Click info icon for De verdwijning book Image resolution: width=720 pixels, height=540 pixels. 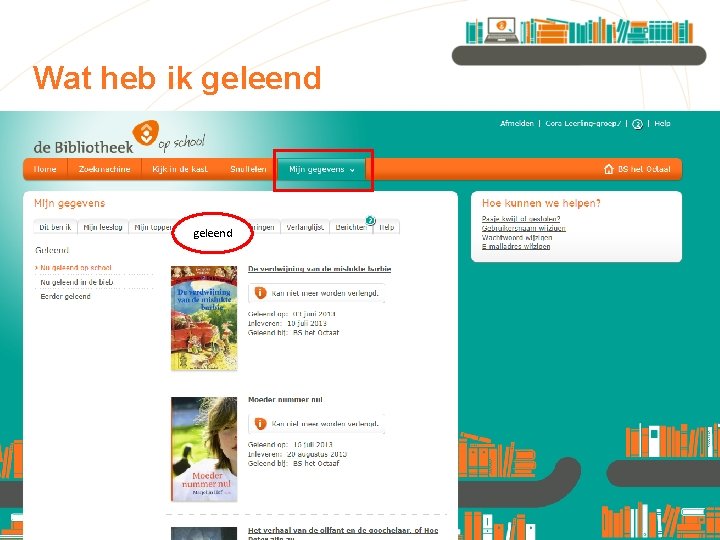pyautogui.click(x=260, y=293)
